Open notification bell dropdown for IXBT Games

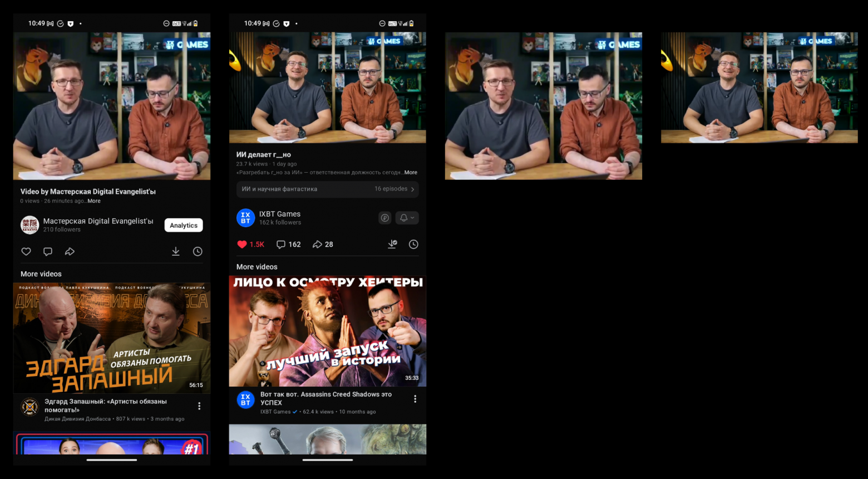coord(407,218)
